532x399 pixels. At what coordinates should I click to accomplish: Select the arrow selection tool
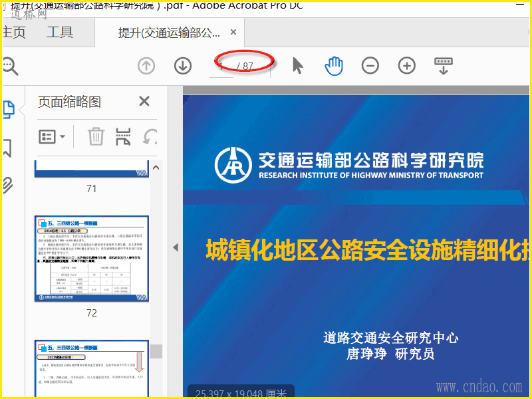point(297,65)
